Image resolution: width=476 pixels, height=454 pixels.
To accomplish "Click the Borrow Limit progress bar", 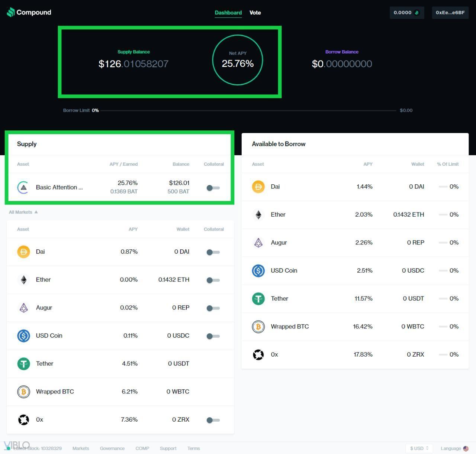I will [248, 110].
